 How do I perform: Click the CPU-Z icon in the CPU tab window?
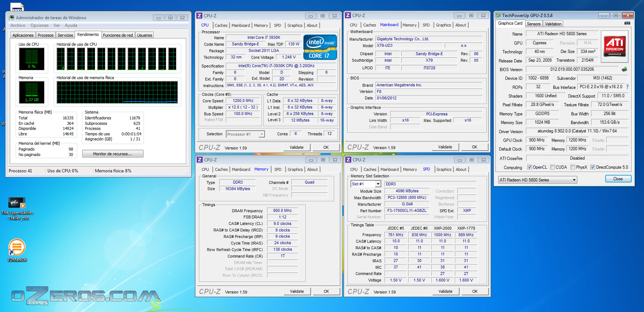point(199,16)
